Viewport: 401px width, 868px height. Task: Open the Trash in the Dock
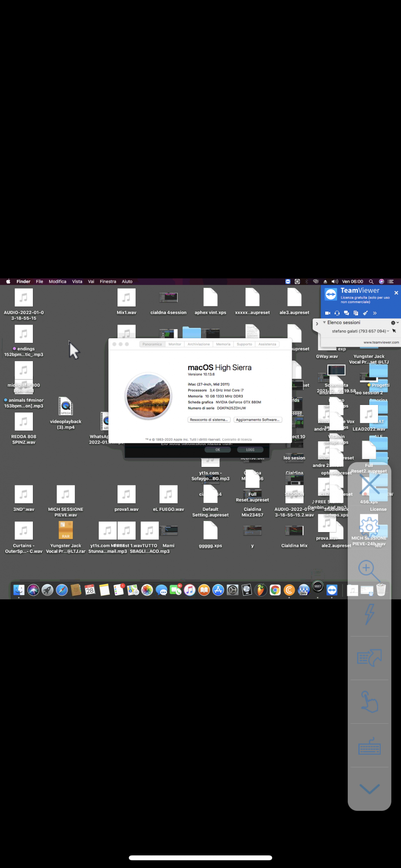click(x=381, y=590)
